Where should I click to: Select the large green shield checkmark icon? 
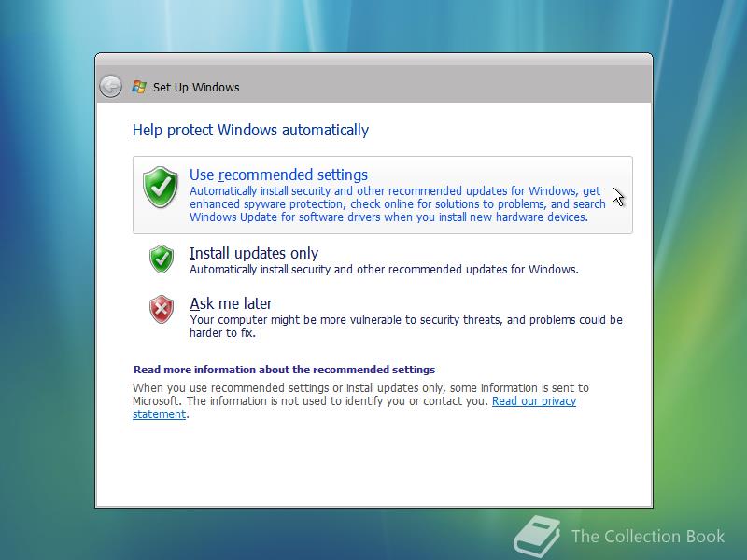point(160,187)
